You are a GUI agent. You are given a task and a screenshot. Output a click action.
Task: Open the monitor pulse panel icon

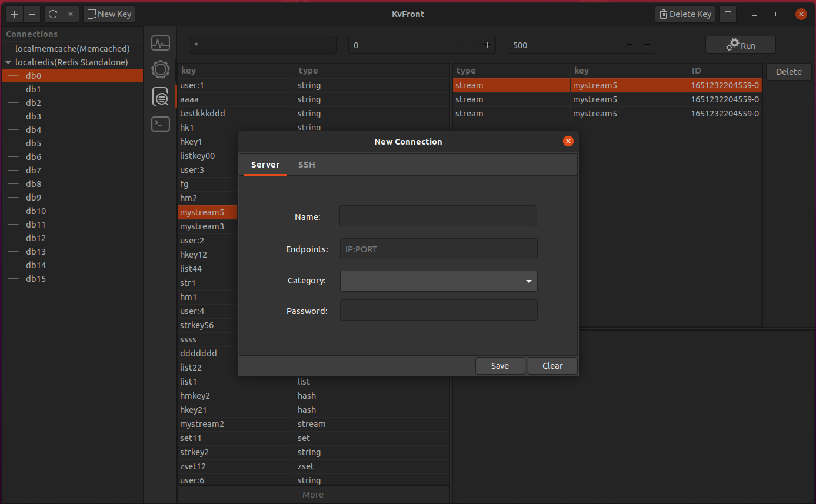click(161, 43)
